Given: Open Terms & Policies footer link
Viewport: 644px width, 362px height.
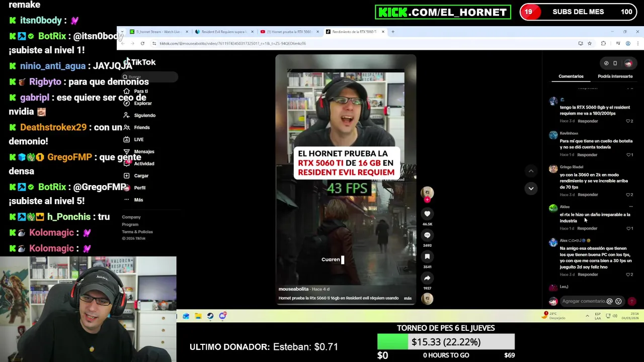Looking at the screenshot, I should click(137, 232).
